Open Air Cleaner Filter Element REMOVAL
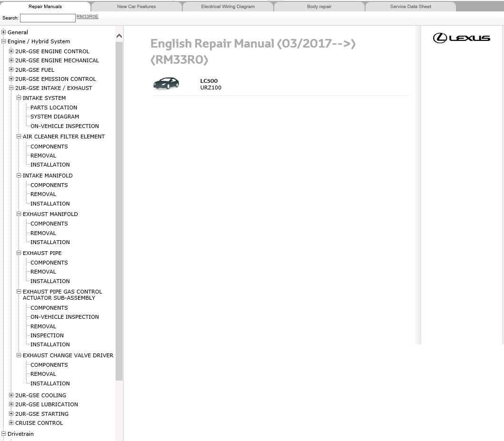This screenshot has height=441, width=504. point(43,156)
